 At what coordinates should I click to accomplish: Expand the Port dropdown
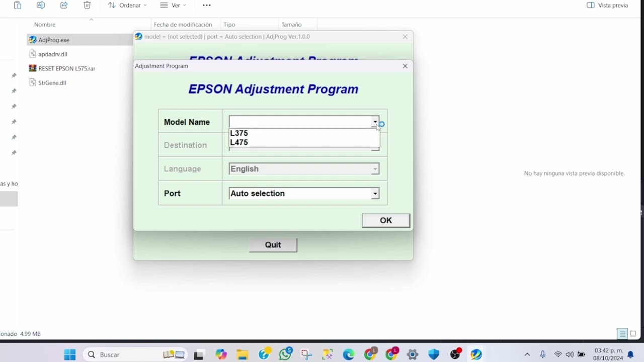pos(375,194)
